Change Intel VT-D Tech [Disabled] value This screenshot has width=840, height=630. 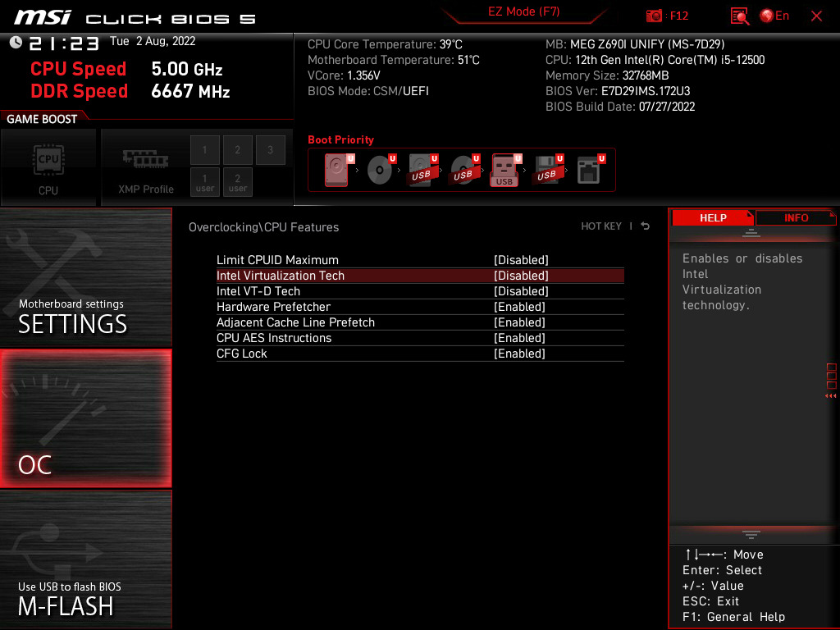tap(521, 291)
